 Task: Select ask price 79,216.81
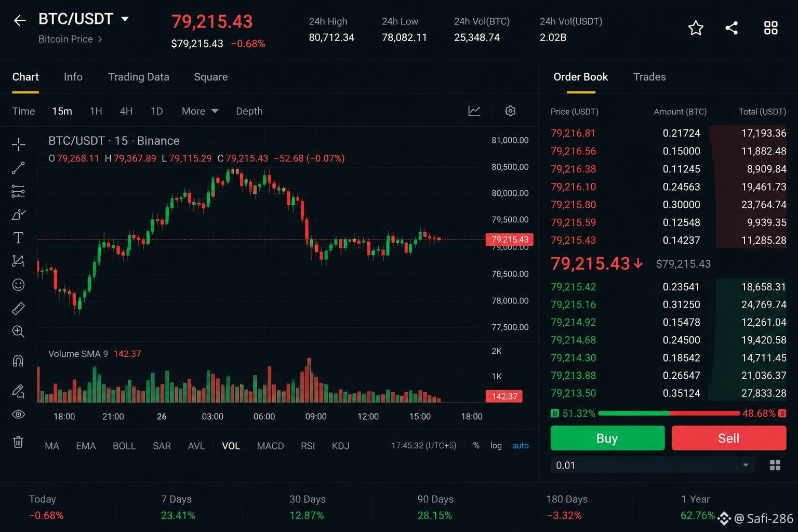[573, 133]
